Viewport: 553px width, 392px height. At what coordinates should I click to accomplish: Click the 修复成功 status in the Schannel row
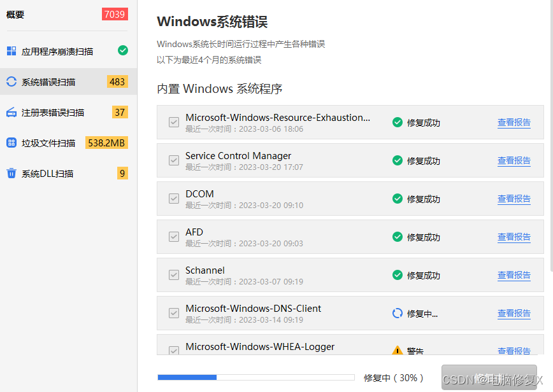(x=423, y=276)
